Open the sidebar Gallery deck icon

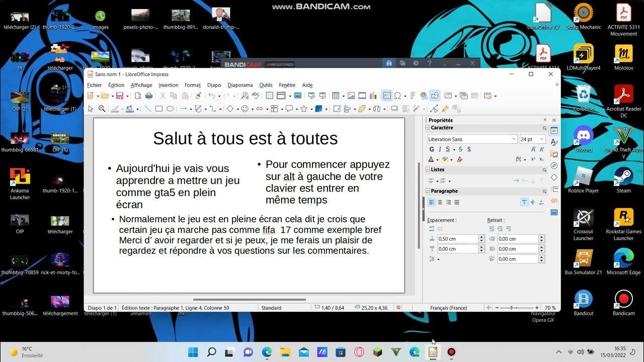coord(554,154)
